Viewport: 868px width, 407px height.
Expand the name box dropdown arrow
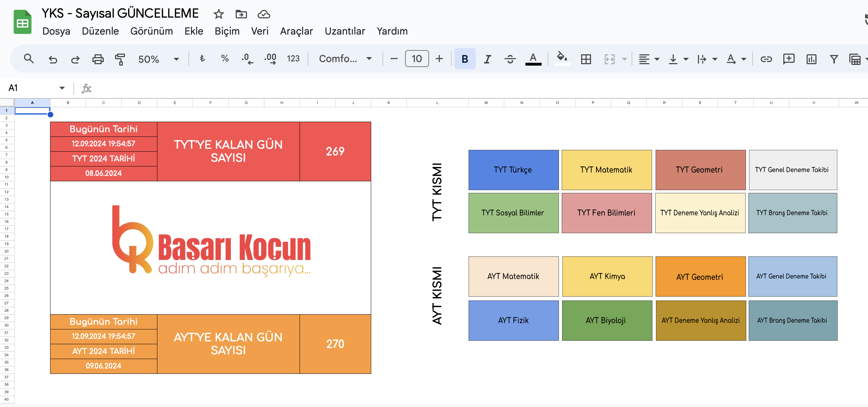62,88
